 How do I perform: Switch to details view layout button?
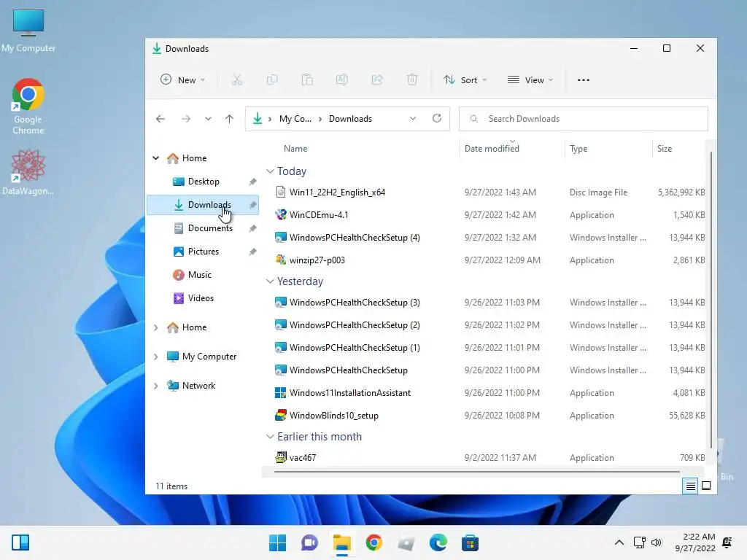point(690,486)
